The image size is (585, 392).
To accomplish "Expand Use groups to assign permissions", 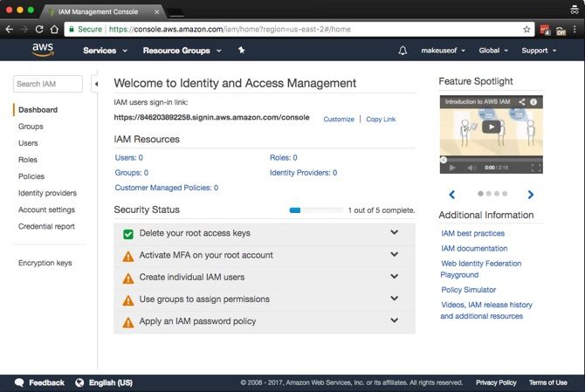I will click(395, 299).
